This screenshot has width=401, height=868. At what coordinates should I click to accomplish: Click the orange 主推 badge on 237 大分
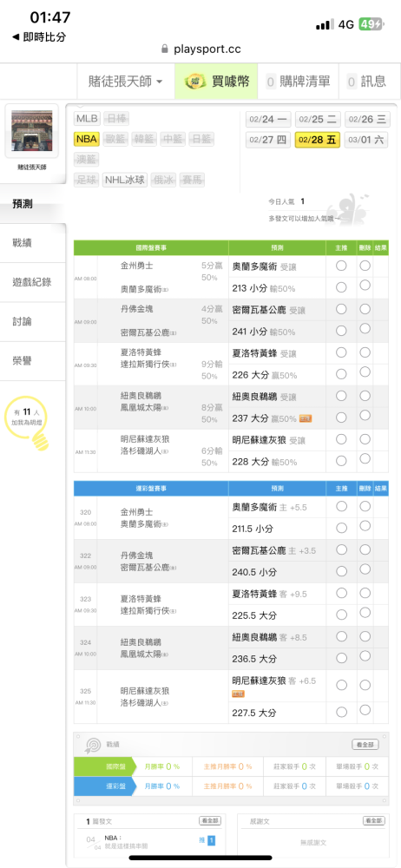(x=306, y=418)
